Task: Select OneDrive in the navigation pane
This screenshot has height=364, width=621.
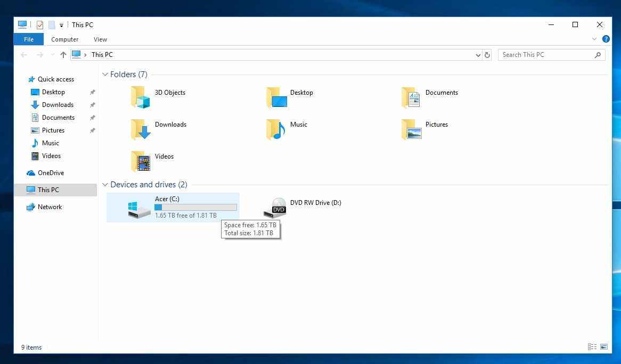Action: point(51,173)
